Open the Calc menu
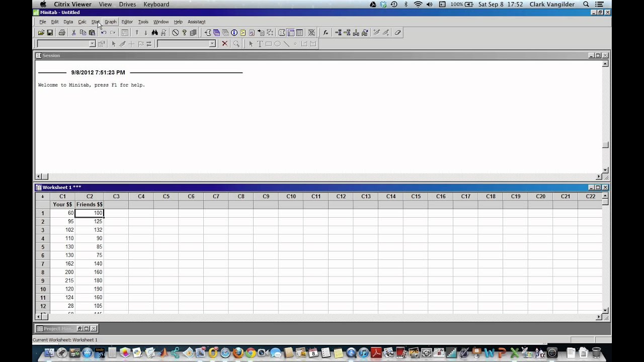644x362 pixels. click(82, 22)
